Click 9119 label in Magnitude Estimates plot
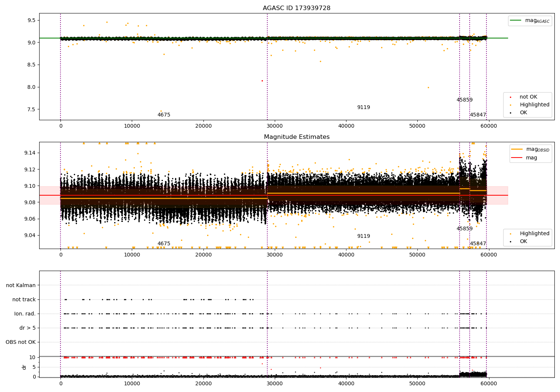Viewport: 560px width, 392px height. coord(363,236)
